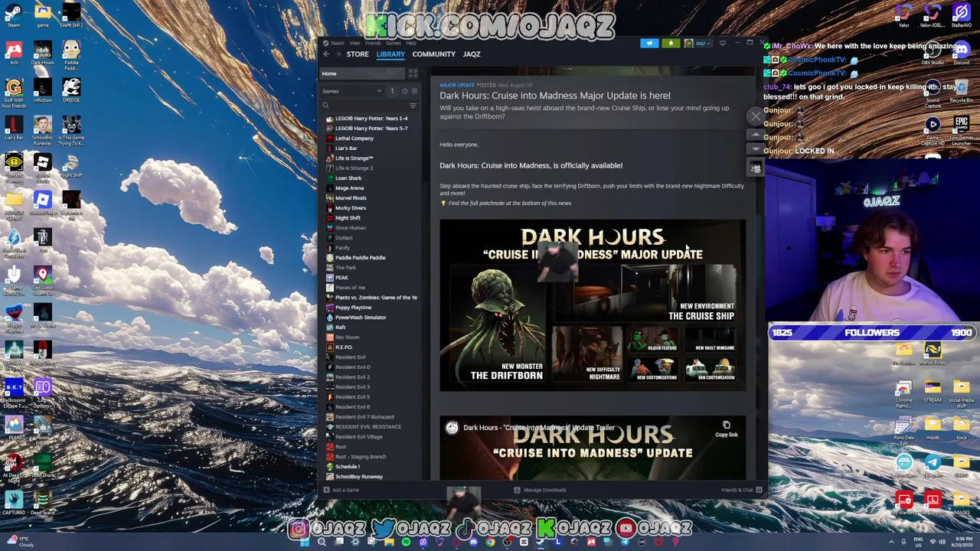Open the Friends menu
980x551 pixels.
(x=373, y=43)
